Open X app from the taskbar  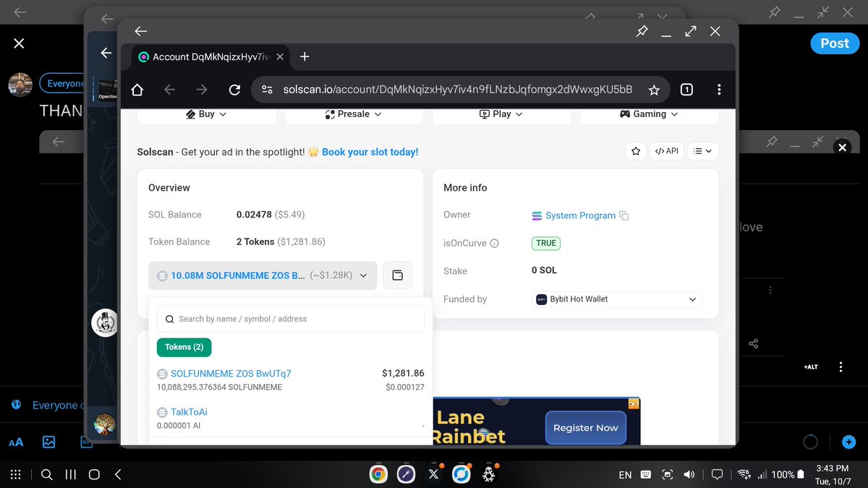pyautogui.click(x=433, y=474)
